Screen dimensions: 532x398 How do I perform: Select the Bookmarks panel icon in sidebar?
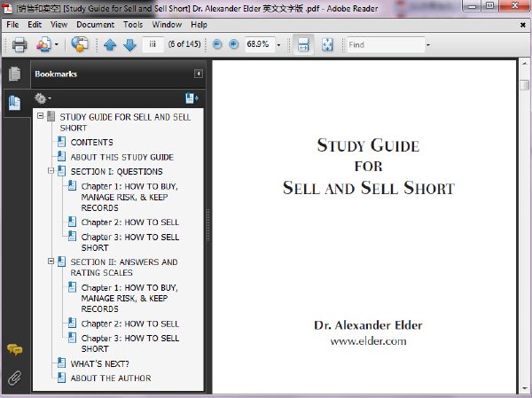(14, 103)
